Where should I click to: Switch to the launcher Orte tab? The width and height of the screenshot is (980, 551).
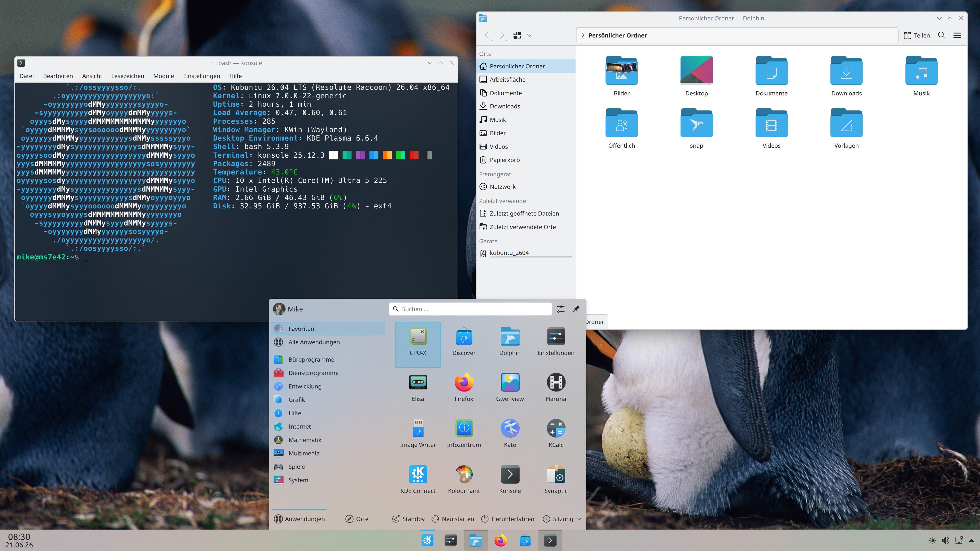tap(357, 519)
